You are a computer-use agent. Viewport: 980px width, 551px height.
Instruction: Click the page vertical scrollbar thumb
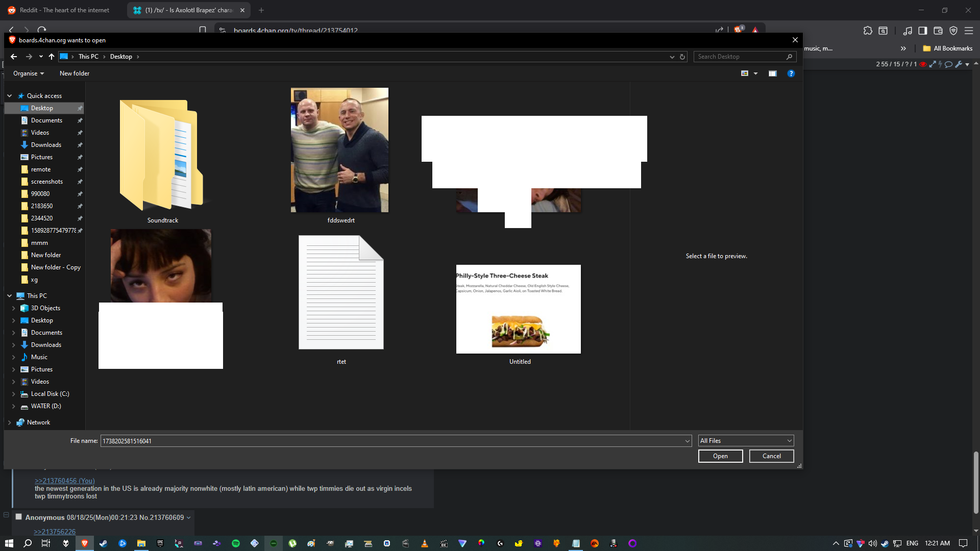pos(976,482)
